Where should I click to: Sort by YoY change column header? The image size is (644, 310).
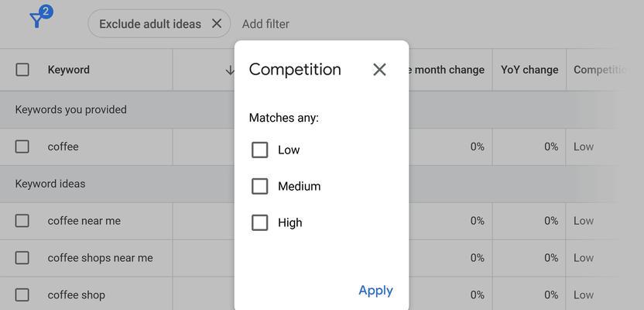[529, 70]
